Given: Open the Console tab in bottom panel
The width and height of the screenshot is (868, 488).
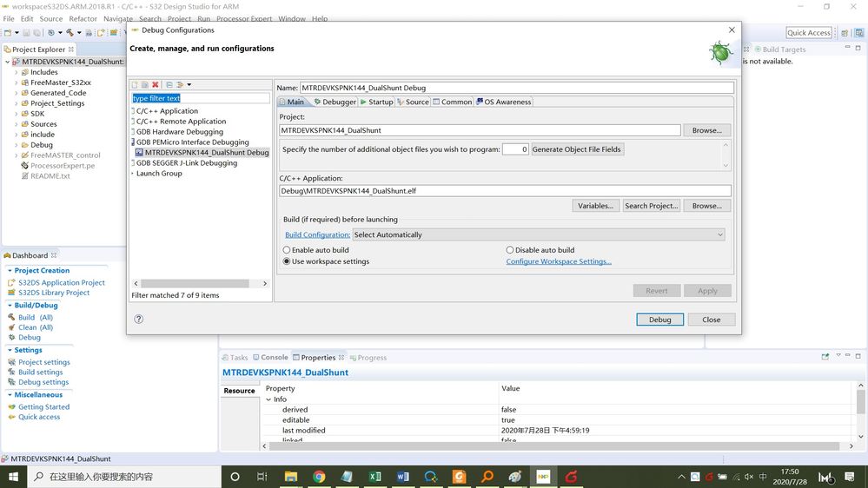Looking at the screenshot, I should 271,358.
